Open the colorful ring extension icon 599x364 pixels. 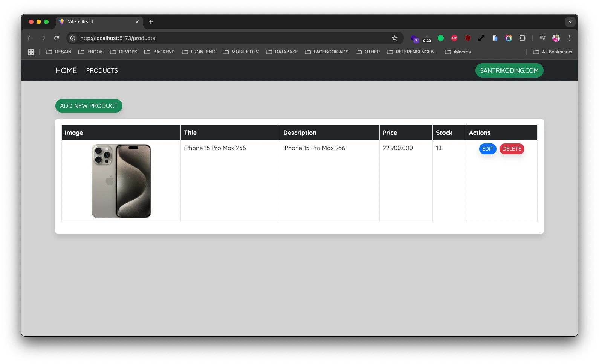509,38
